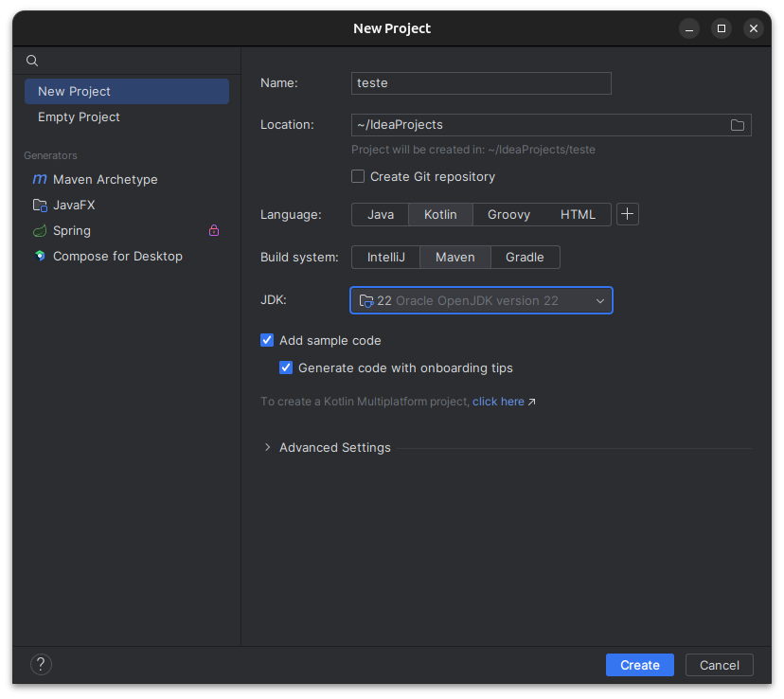Open Spring generator

[127, 230]
